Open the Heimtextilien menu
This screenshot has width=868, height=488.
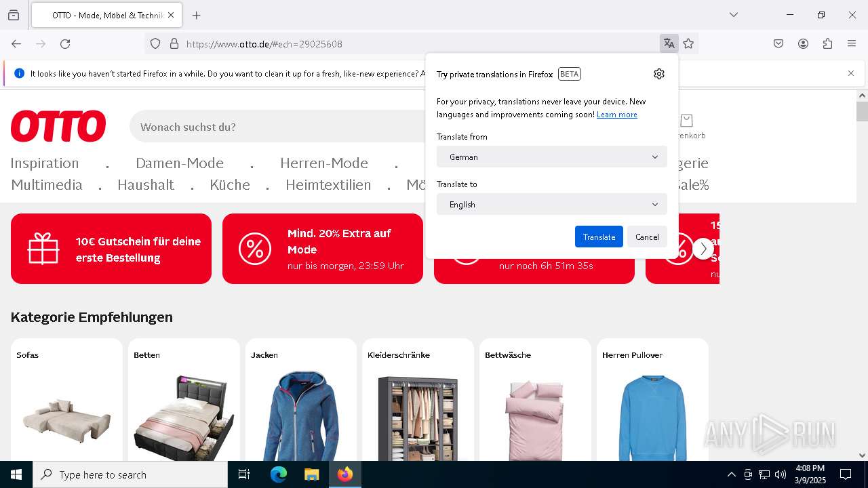pos(328,185)
